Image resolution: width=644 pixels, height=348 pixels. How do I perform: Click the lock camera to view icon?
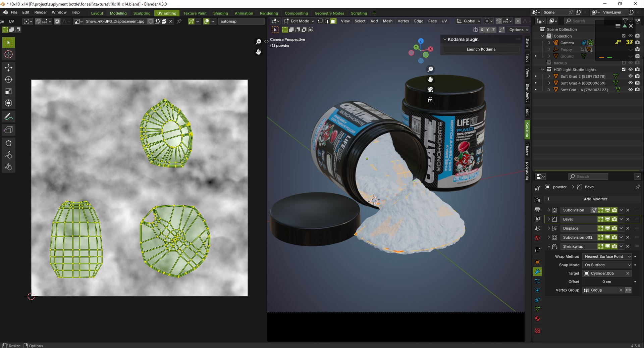[x=430, y=100]
